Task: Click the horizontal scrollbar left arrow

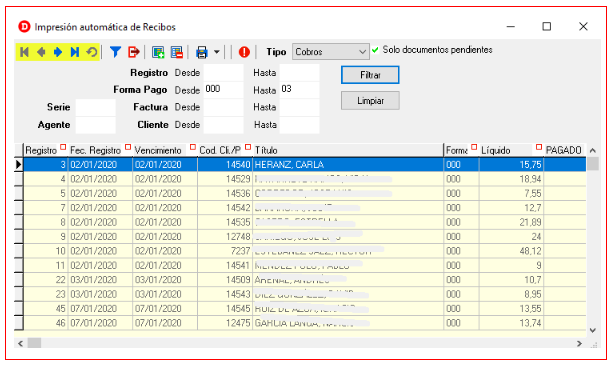Action: click(x=20, y=344)
